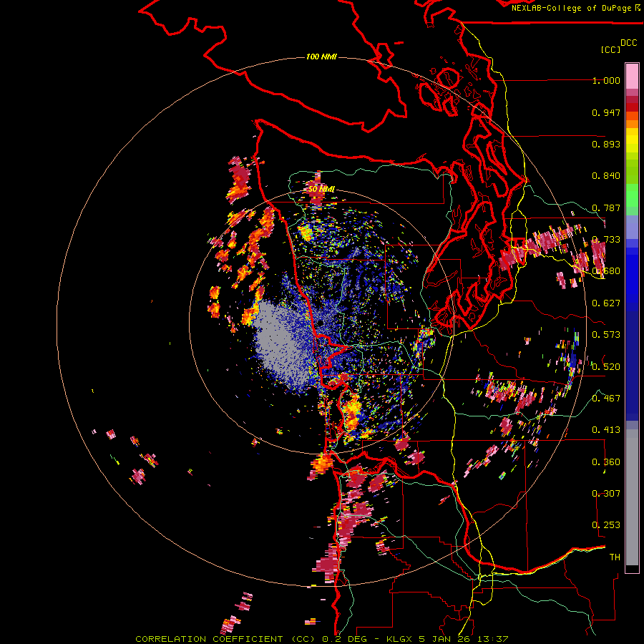The image size is (644, 644).
Task: Pick the large gray color bar segment
Action: (x=632, y=498)
